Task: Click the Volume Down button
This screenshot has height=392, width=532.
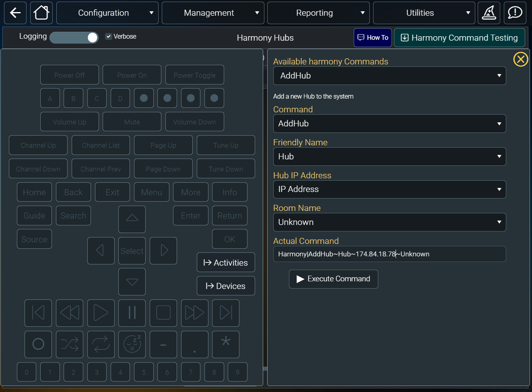Action: click(195, 122)
